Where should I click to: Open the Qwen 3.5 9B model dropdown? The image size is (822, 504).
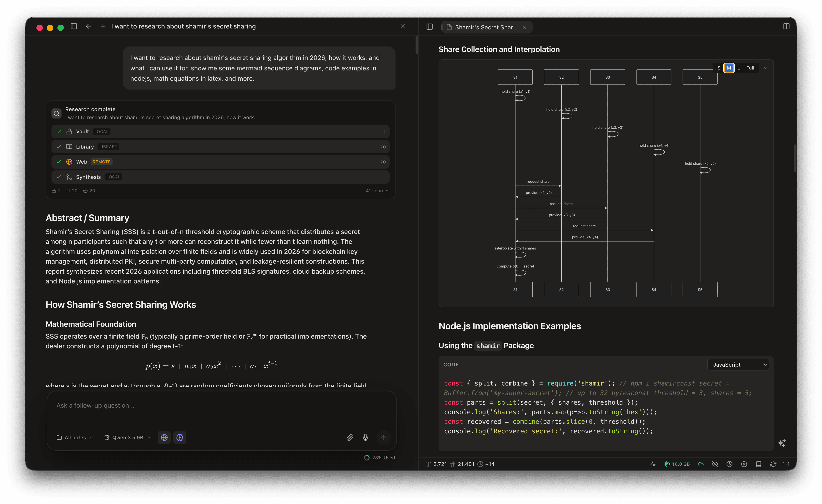point(127,437)
